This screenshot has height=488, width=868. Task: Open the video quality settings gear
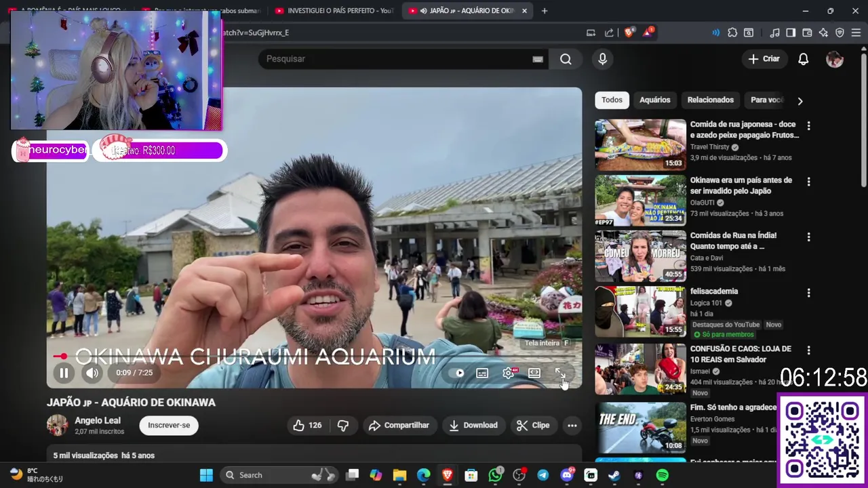(x=508, y=373)
